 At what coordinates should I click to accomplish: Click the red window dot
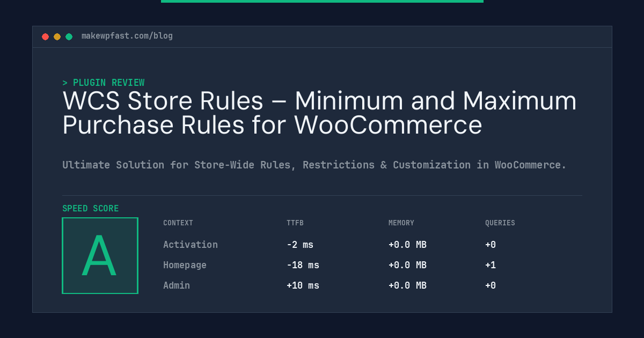click(46, 36)
